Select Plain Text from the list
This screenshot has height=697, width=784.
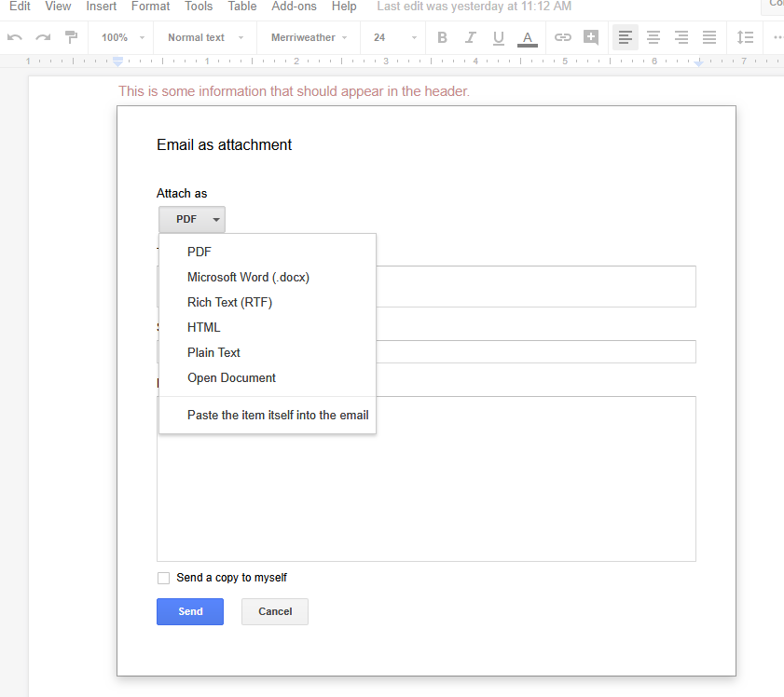click(x=213, y=352)
